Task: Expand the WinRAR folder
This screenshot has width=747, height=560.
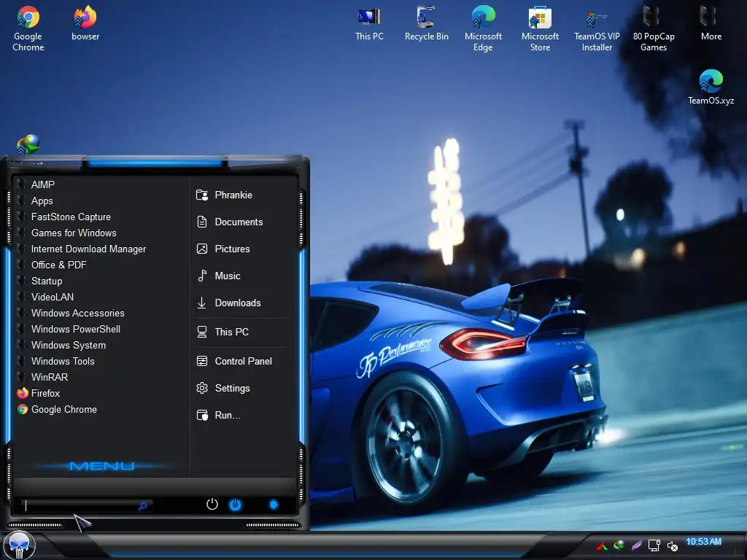Action: [100, 377]
